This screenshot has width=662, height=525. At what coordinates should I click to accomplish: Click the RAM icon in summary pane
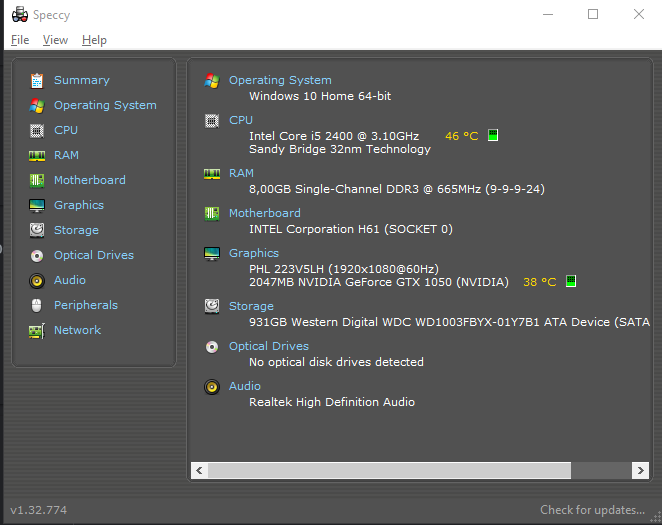[212, 174]
